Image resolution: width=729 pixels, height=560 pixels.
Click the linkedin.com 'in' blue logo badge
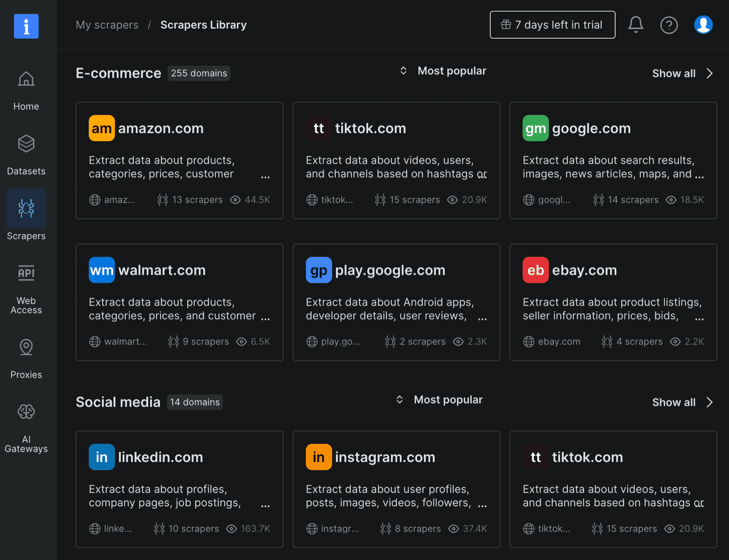(x=102, y=457)
